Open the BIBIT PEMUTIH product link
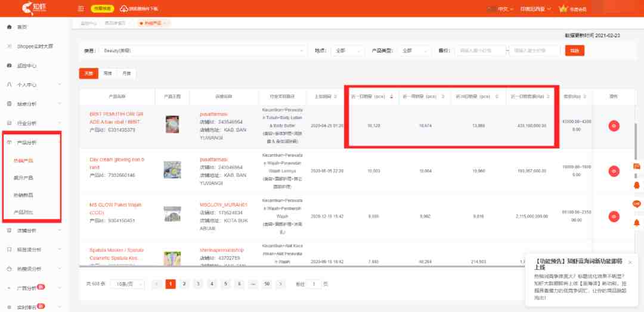This screenshot has width=644, height=312. point(116,118)
